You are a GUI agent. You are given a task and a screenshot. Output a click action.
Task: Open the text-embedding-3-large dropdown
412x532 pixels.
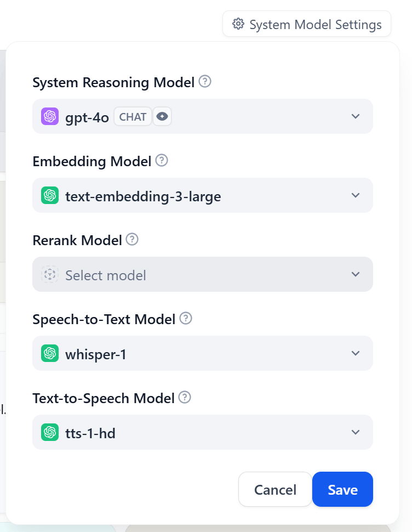203,195
